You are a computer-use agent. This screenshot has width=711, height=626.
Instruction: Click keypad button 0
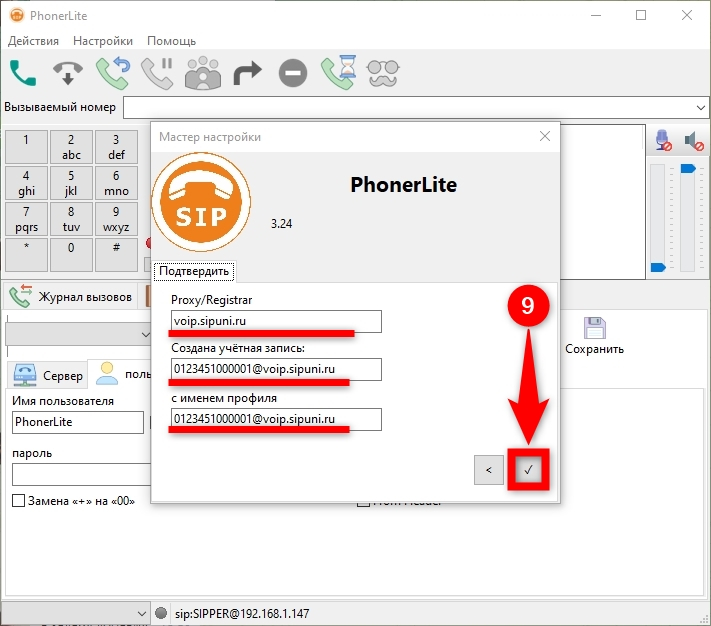(x=71, y=255)
